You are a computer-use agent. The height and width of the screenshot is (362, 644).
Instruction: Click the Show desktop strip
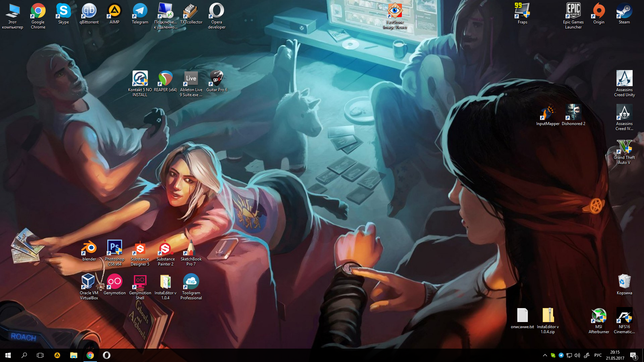[x=643, y=355]
